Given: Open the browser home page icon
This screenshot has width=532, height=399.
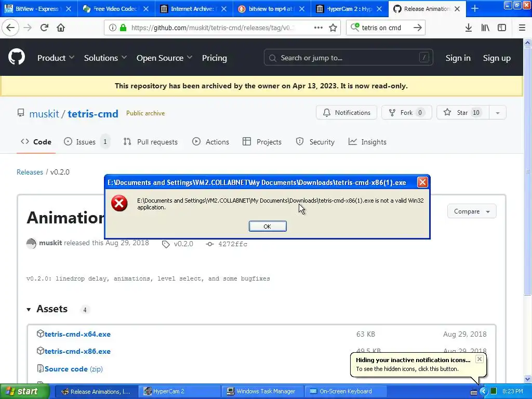Looking at the screenshot, I should click(61, 28).
